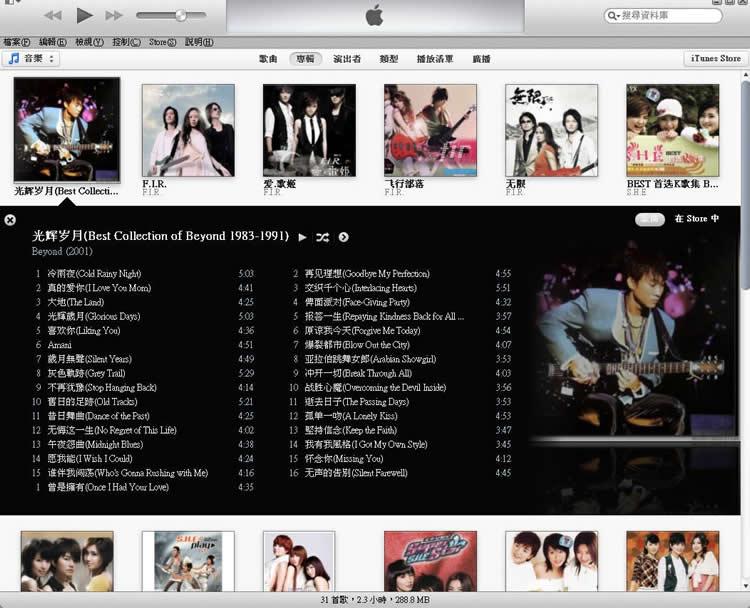Open the 檢視(V) menu
Viewport: 750px width, 608px height.
coord(89,42)
